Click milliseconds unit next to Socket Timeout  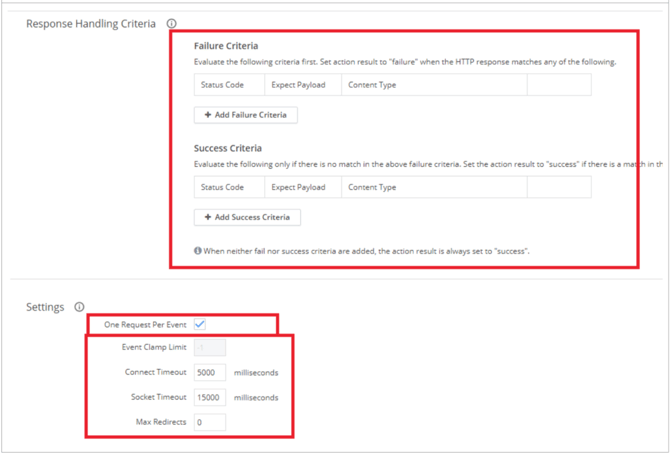[256, 398]
